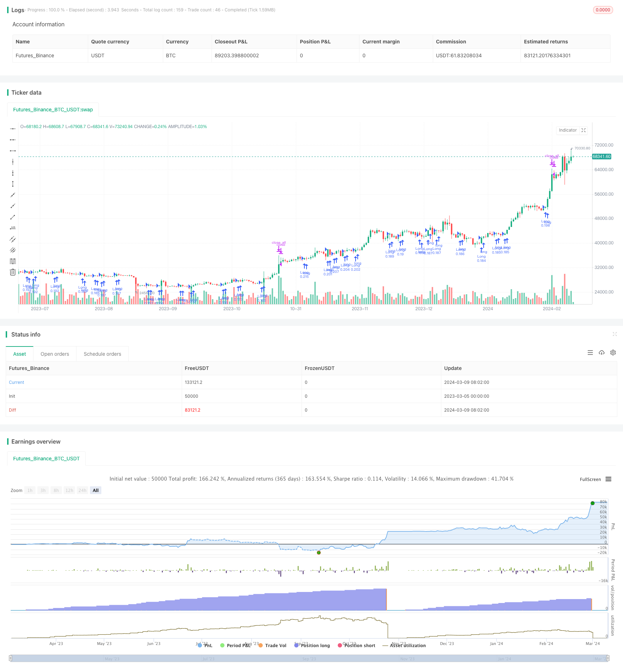Open the status list menu icon
The width and height of the screenshot is (623, 672).
[590, 353]
